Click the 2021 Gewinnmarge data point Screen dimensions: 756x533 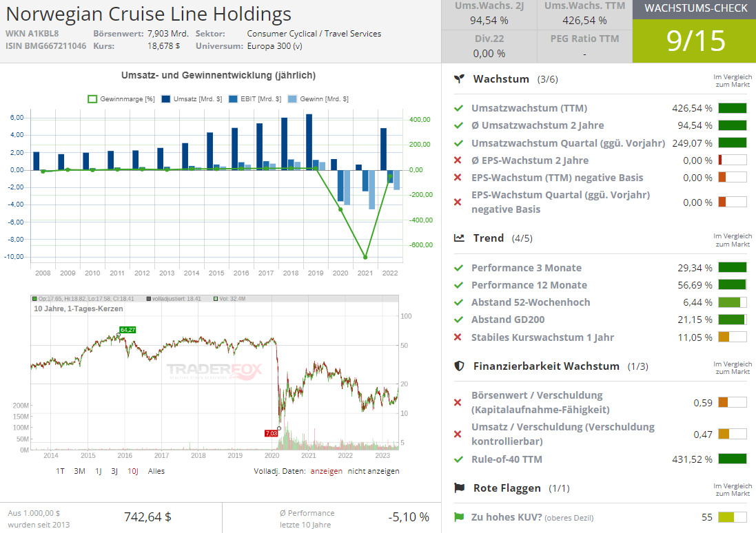pos(365,258)
